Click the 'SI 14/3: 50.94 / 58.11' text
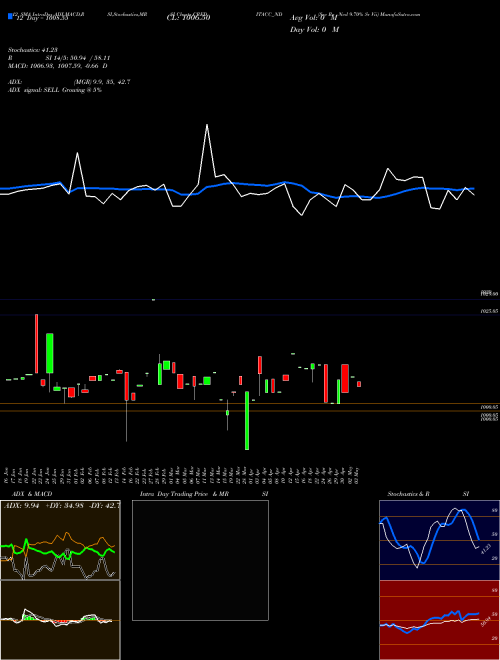This screenshot has height=660, width=500. (x=78, y=58)
